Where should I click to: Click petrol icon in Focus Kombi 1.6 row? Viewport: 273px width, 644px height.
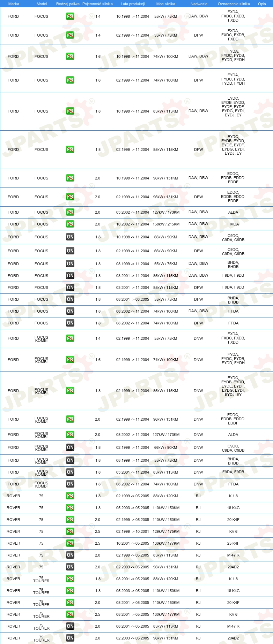click(x=70, y=360)
